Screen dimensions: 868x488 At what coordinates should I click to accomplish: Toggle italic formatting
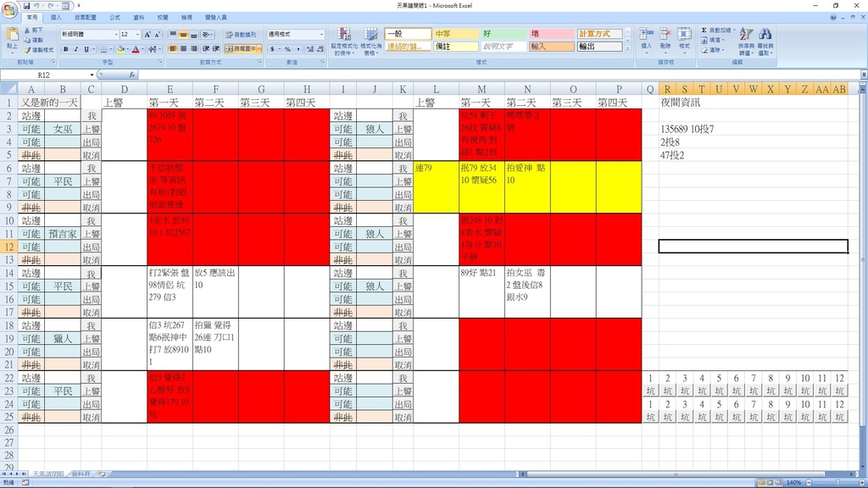click(75, 49)
